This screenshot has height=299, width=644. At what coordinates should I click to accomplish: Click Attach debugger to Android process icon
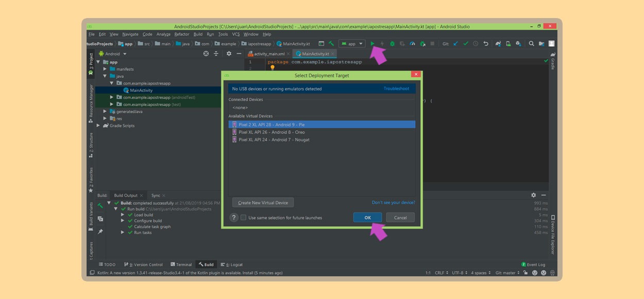point(422,44)
